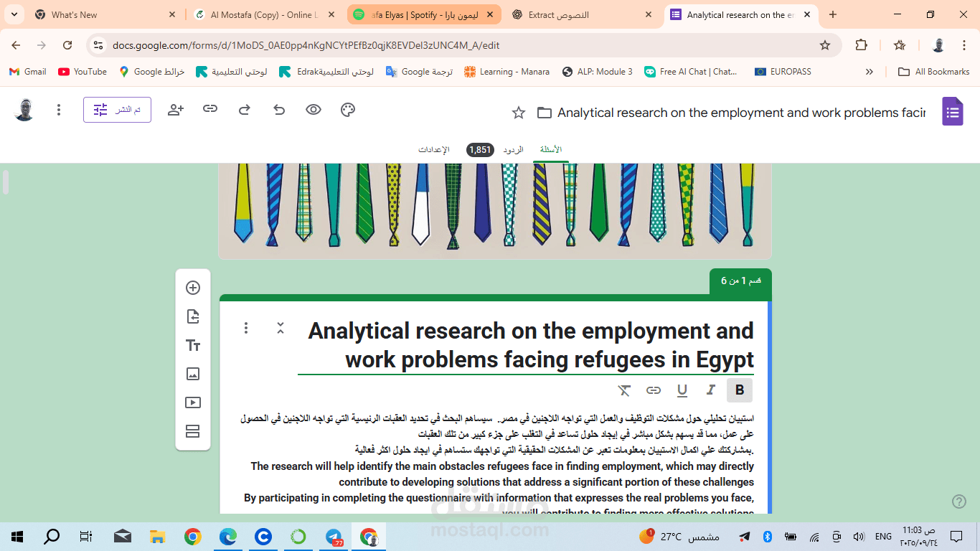
Task: Open the Gmail bookmark
Action: click(x=29, y=72)
